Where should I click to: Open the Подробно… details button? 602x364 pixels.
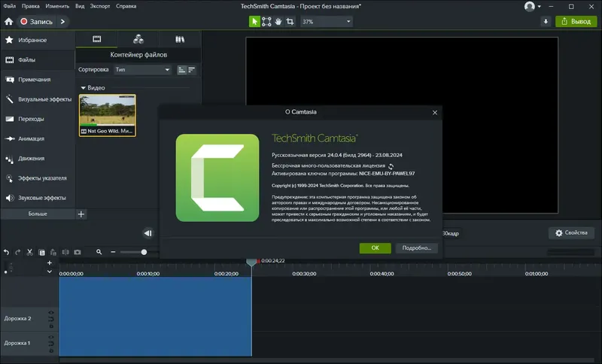(417, 247)
